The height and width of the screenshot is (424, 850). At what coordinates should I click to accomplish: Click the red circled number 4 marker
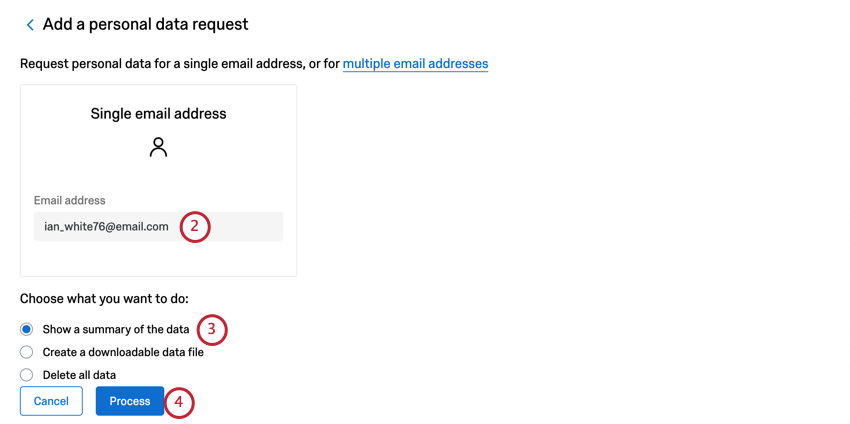click(179, 402)
